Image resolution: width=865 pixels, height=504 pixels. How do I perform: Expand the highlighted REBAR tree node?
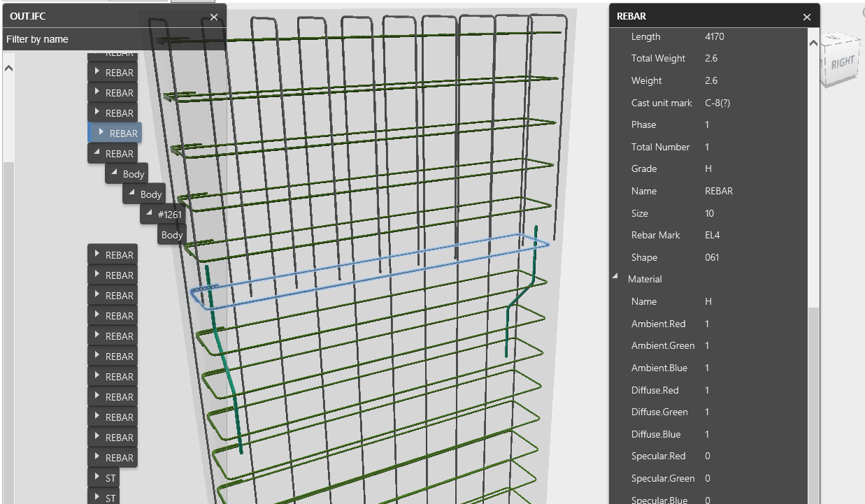coord(102,132)
